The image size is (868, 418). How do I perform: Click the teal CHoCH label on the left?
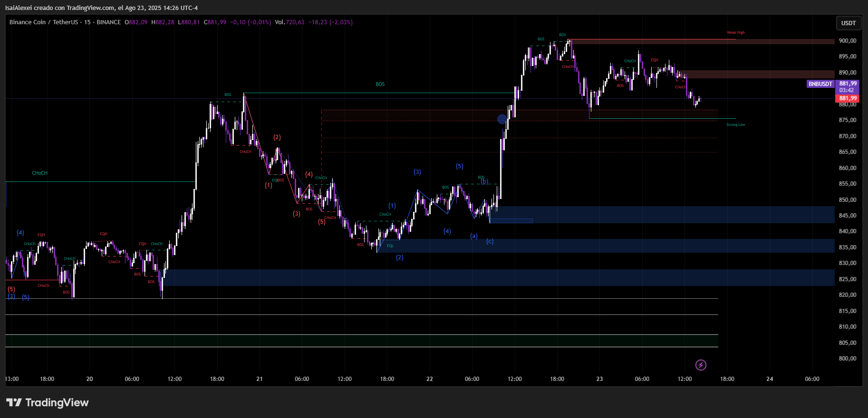(x=39, y=173)
